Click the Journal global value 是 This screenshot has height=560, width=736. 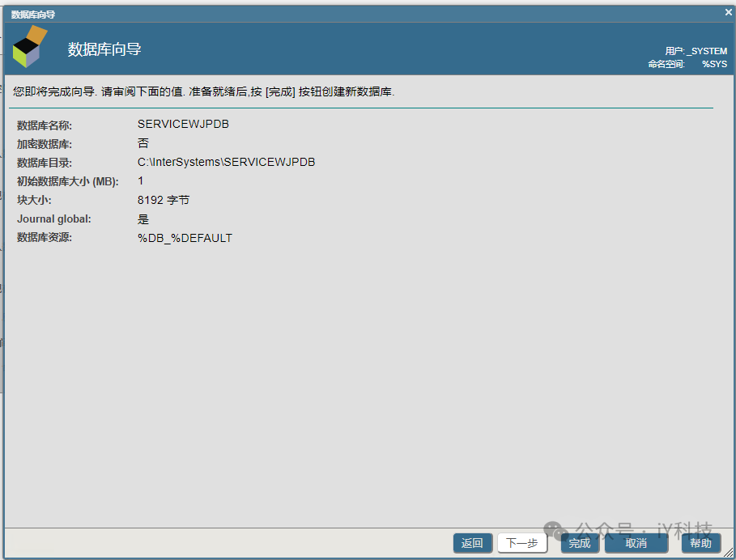click(x=143, y=218)
